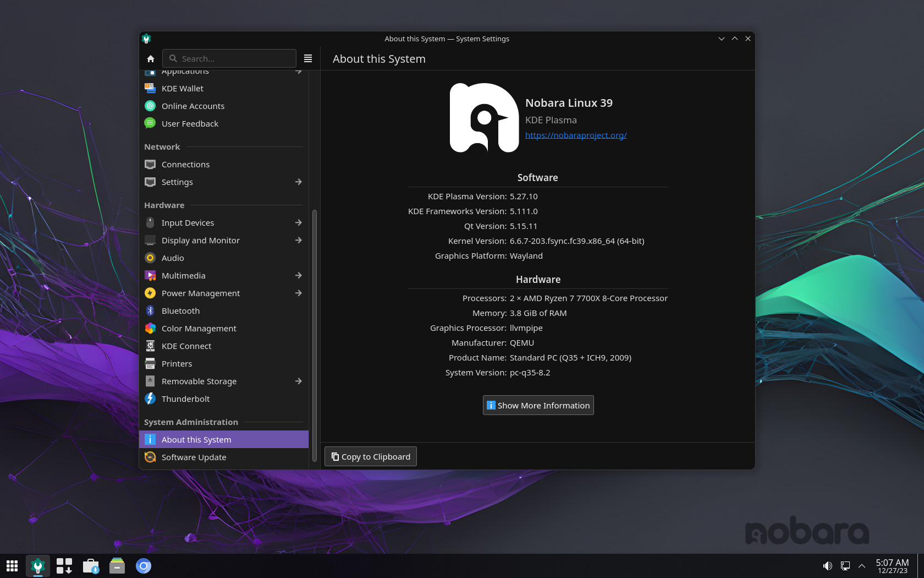924x578 pixels.
Task: Expand the Display and Monitor arrow
Action: (x=298, y=240)
